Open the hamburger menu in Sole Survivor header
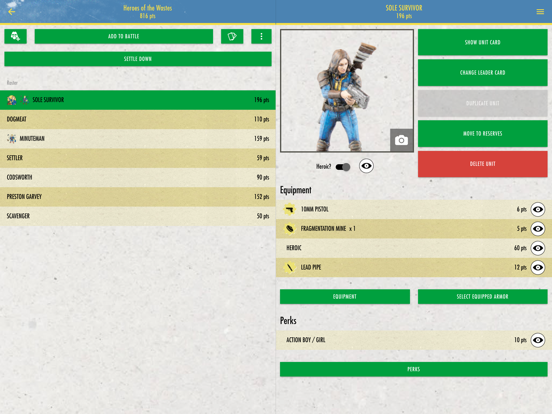The width and height of the screenshot is (552, 414). pos(540,12)
